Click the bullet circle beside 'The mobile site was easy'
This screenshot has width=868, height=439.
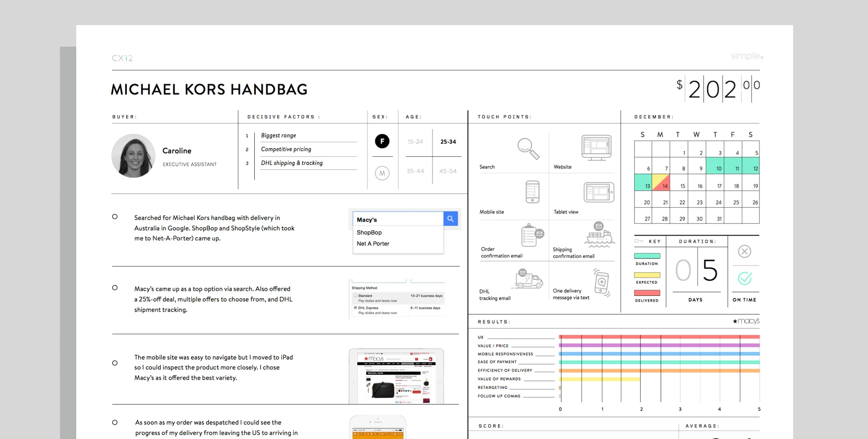click(115, 363)
